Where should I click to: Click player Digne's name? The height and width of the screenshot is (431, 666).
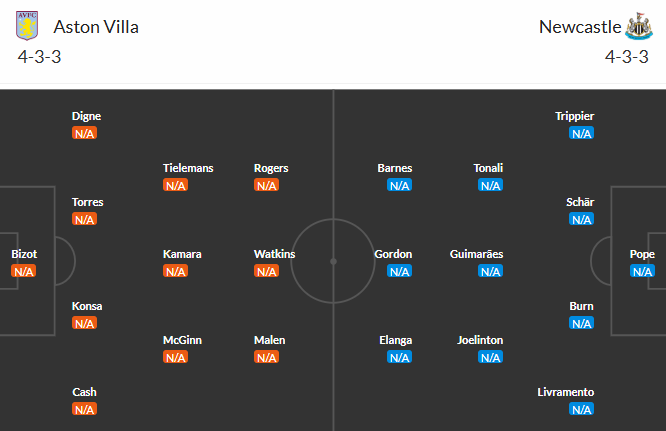coord(86,116)
